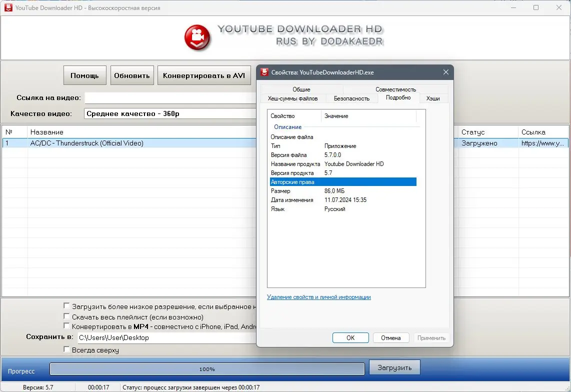Close the Properties dialog
Screen dimensions: 571x392
point(445,72)
